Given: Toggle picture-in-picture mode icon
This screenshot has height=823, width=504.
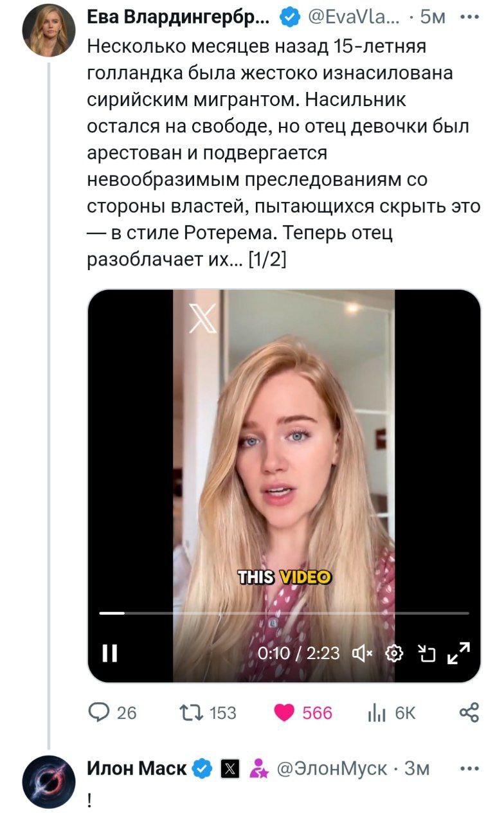Looking at the screenshot, I should click(x=427, y=653).
